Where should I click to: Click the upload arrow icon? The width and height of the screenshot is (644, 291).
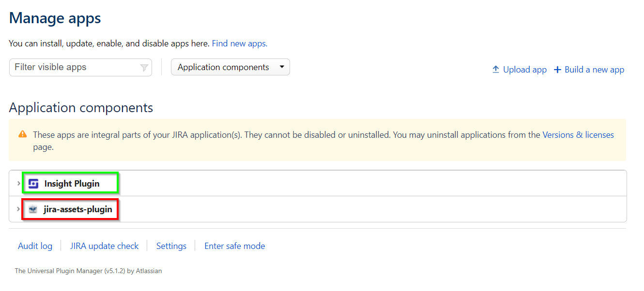(495, 70)
